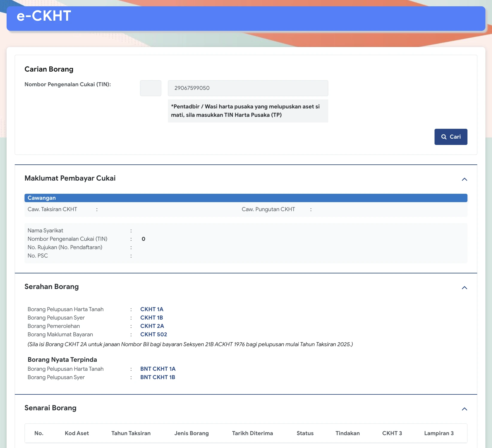Click the Jenis Borang column header

click(x=192, y=433)
